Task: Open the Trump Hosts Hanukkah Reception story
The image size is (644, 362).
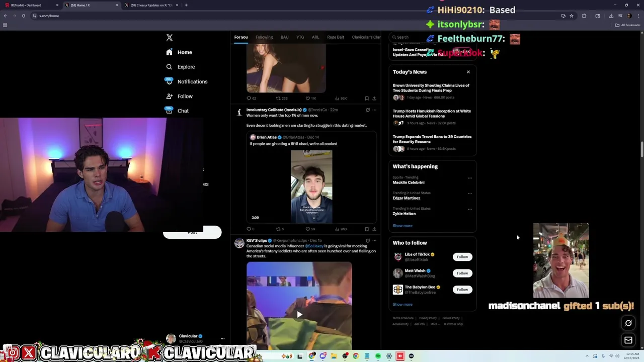Action: pyautogui.click(x=432, y=117)
